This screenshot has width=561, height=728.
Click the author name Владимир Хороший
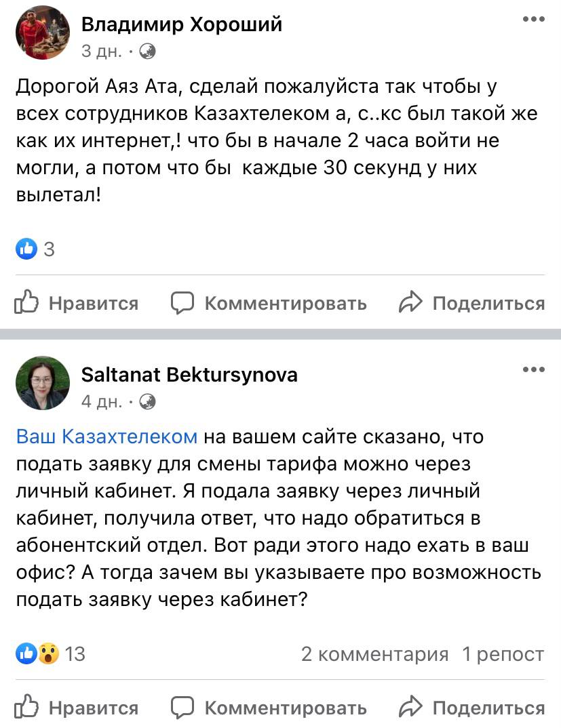click(x=181, y=24)
